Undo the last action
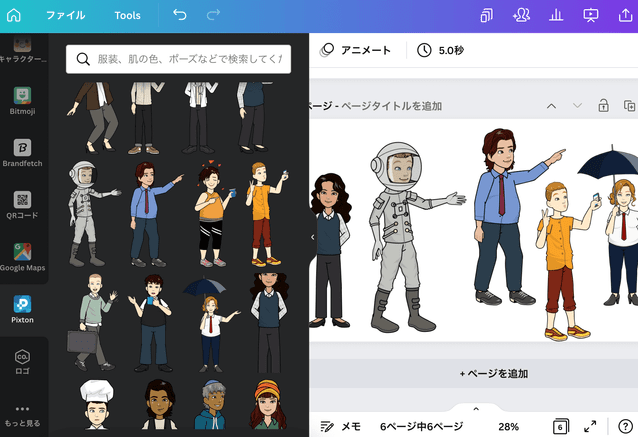The image size is (638, 437). point(180,15)
